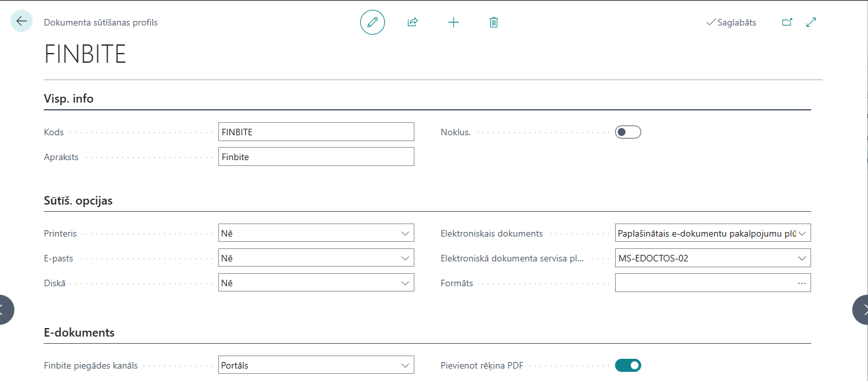Go back with the arrow button

click(22, 22)
